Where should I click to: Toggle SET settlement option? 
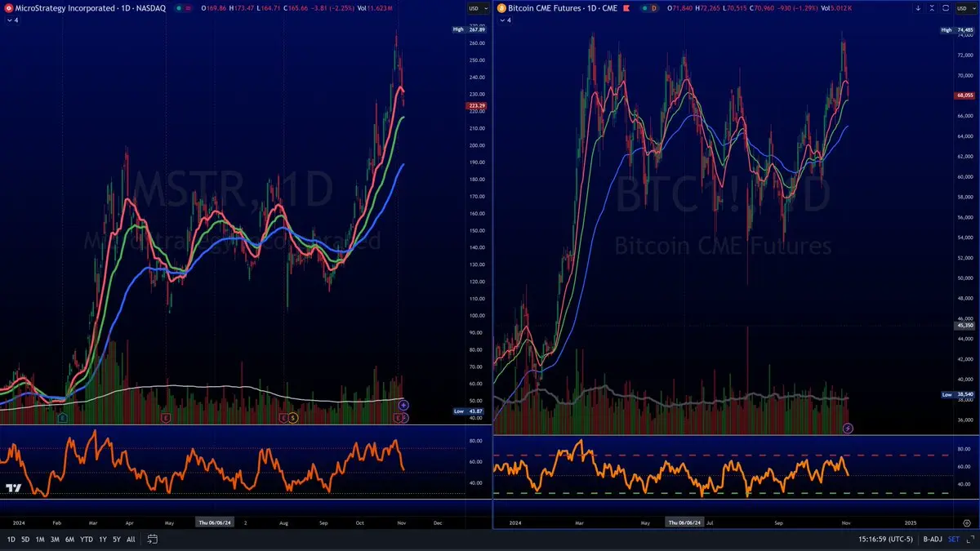[x=955, y=540]
